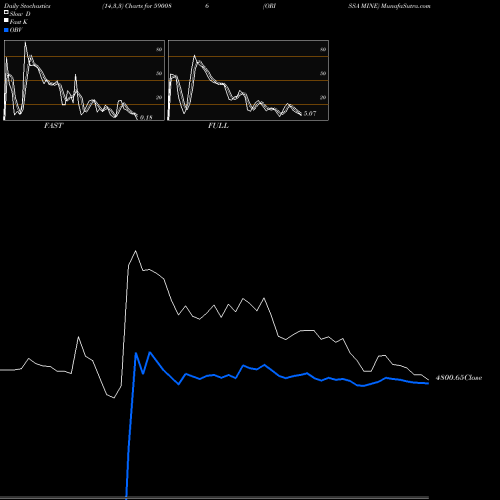
Task: Click the Fast K legend swatch
Action: click(x=6, y=21)
